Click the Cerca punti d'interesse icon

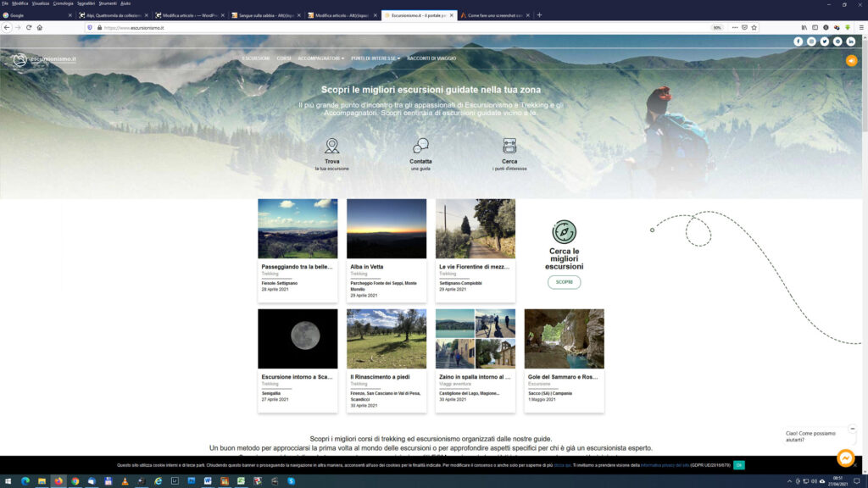(x=509, y=146)
